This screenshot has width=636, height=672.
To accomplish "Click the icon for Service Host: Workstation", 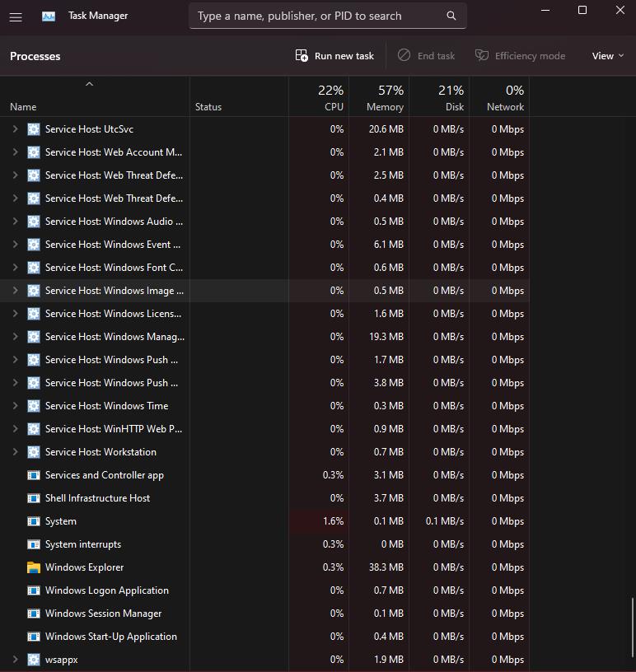I will [34, 452].
